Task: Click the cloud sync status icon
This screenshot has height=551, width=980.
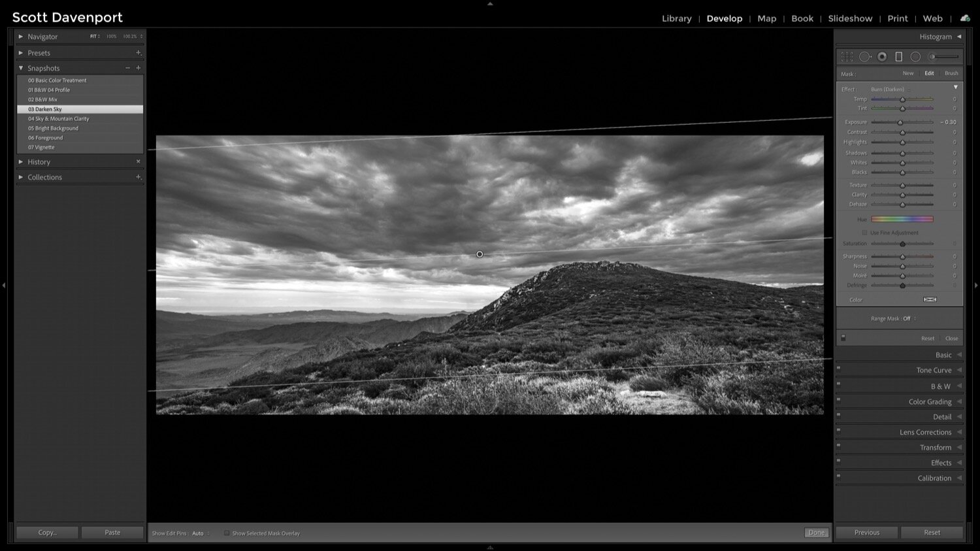Action: click(965, 18)
